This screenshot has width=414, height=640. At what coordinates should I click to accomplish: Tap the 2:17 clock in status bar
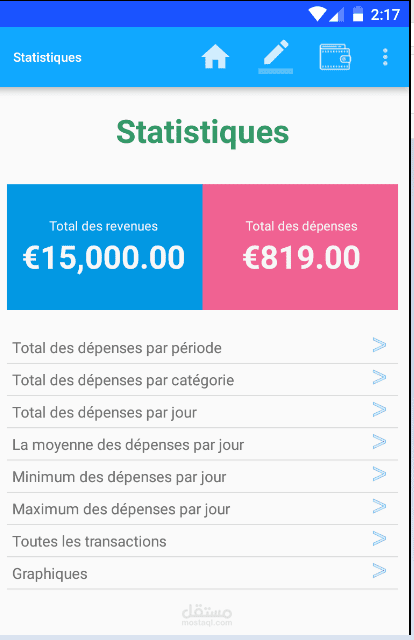[385, 15]
